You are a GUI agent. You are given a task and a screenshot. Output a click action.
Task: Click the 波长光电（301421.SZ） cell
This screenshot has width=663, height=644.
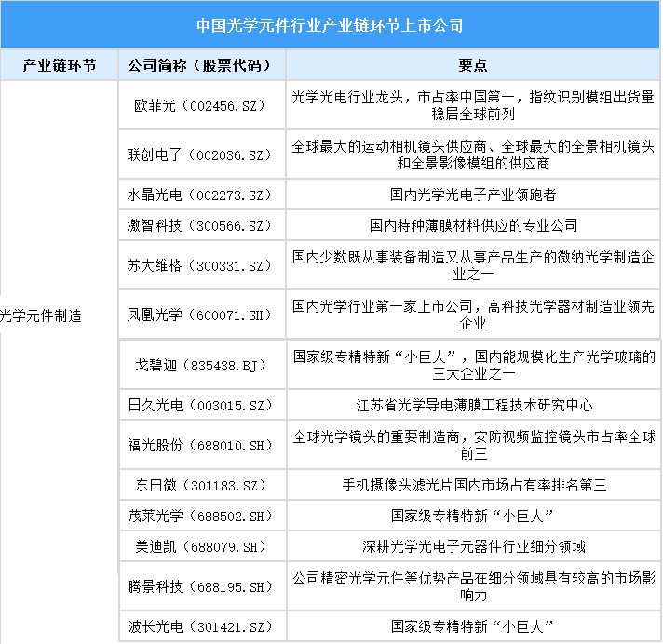tap(203, 626)
